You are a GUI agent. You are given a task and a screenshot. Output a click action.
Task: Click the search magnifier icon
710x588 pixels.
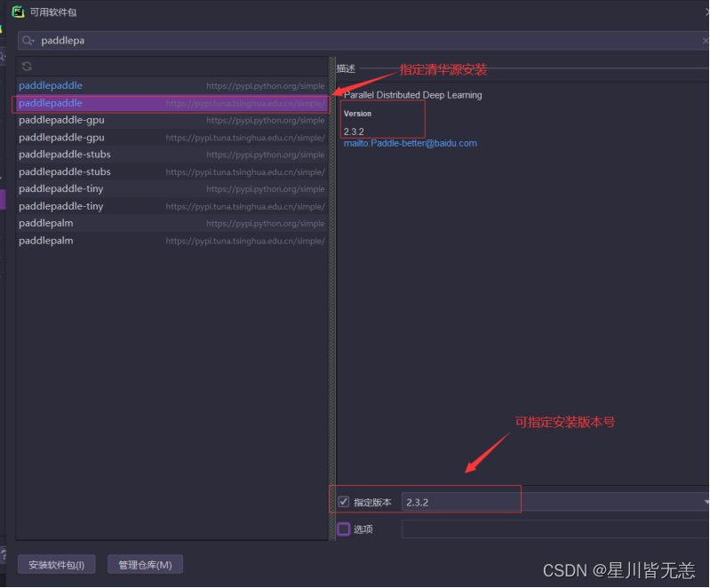(x=28, y=41)
